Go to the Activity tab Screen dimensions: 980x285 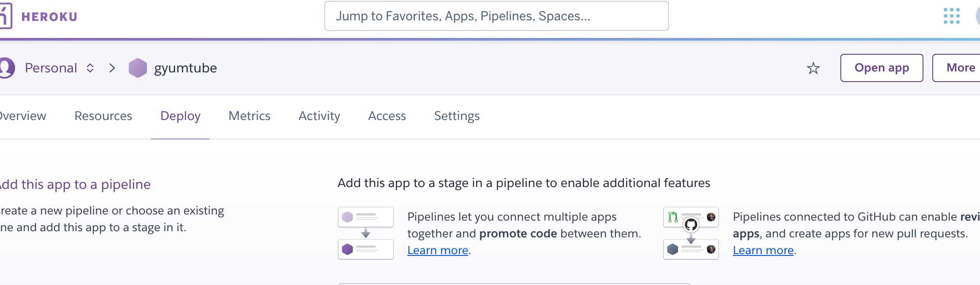pyautogui.click(x=319, y=116)
